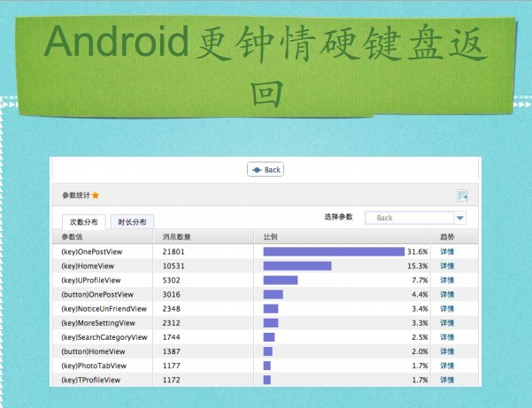Click the message count 2312

pos(172,323)
